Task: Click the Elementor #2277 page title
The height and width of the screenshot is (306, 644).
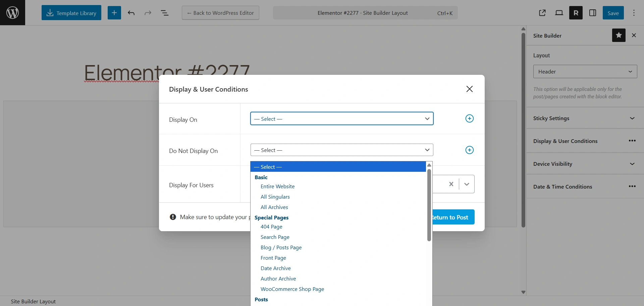Action: (x=167, y=72)
